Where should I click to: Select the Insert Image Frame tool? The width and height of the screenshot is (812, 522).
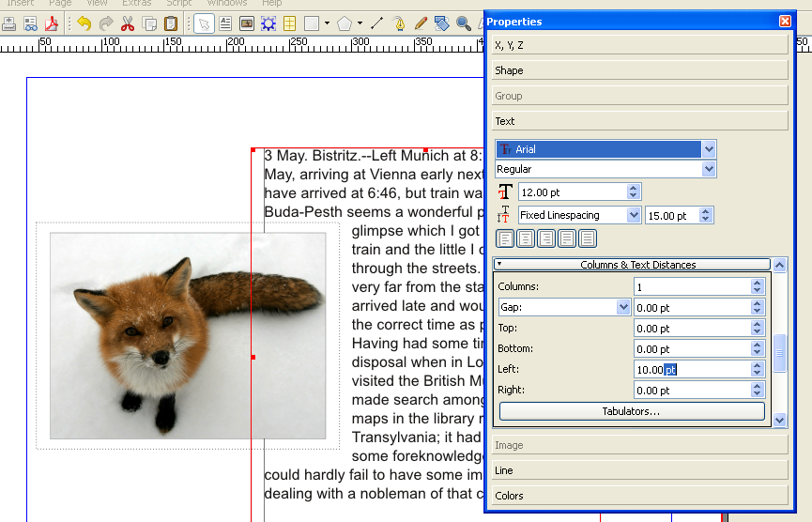(x=247, y=23)
